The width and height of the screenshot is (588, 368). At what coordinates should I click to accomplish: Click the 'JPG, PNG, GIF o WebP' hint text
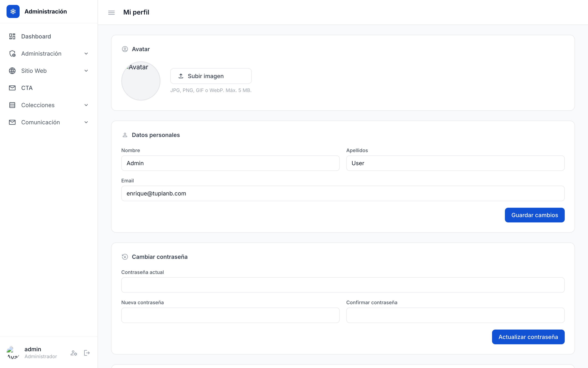[x=211, y=90]
